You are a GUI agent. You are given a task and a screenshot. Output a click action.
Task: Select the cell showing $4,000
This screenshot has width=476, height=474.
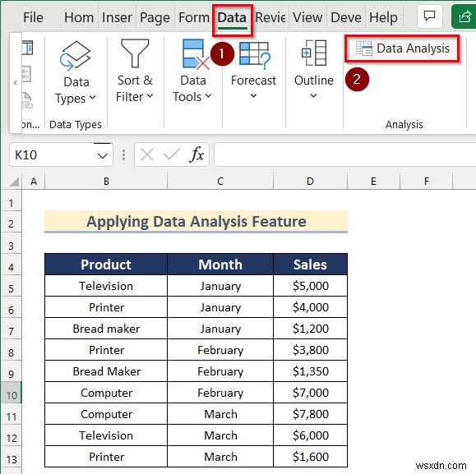pos(310,307)
